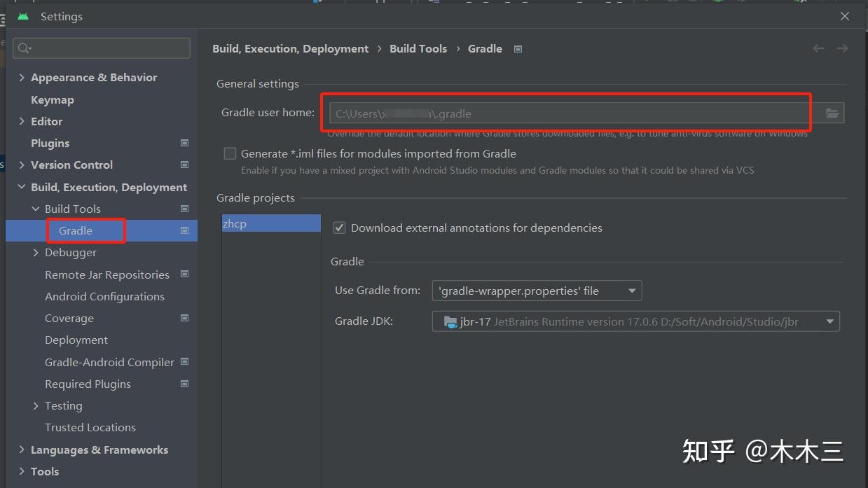Click the screen icon beside Gradle-Android Compiler
Viewport: 868px width, 488px height.
184,362
